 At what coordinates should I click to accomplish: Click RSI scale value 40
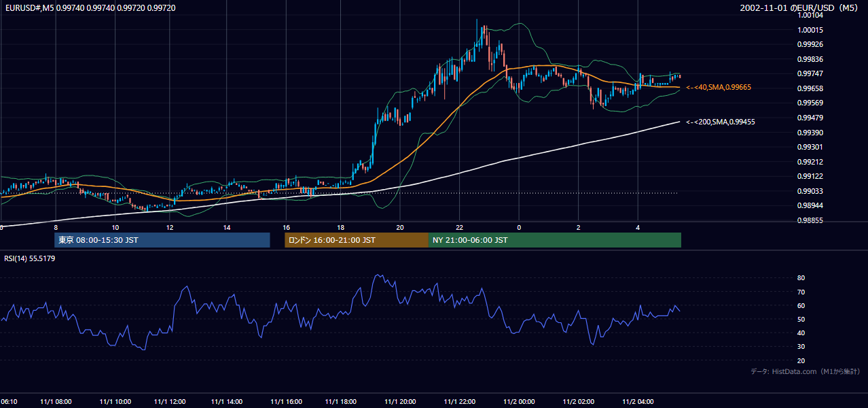(801, 333)
